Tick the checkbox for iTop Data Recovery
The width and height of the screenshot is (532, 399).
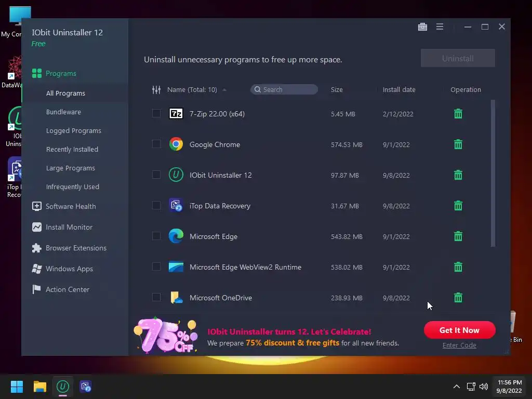coord(156,205)
